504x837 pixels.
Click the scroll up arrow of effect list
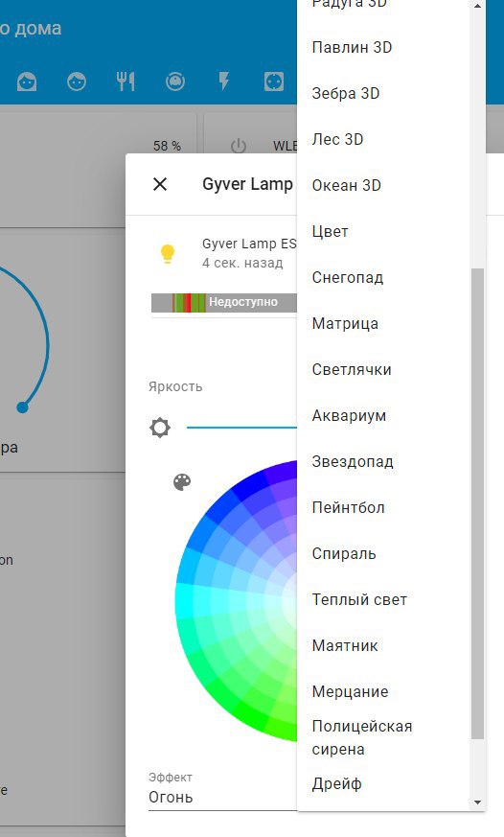click(477, 6)
